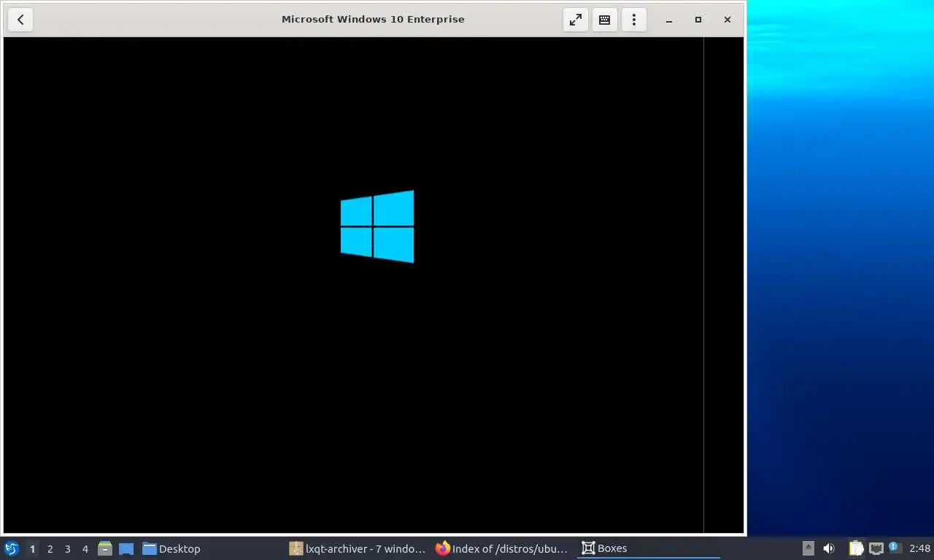Open the three-dot menu in Boxes
This screenshot has width=934, height=560.
[633, 20]
